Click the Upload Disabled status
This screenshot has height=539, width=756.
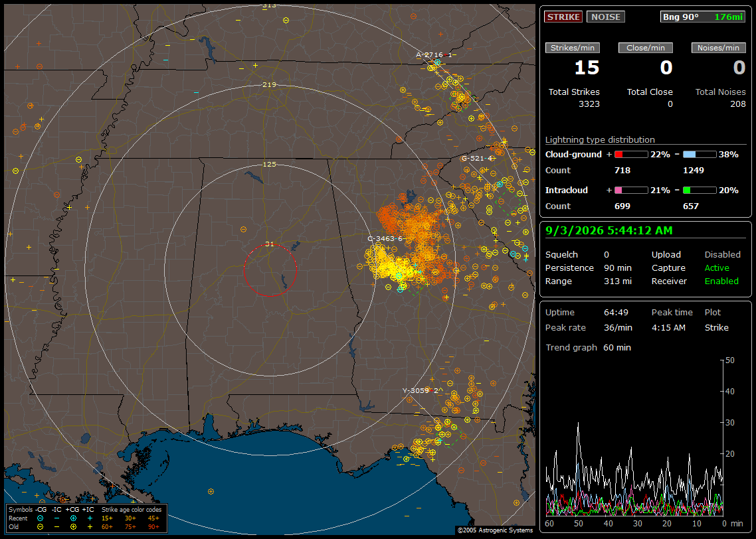722,255
